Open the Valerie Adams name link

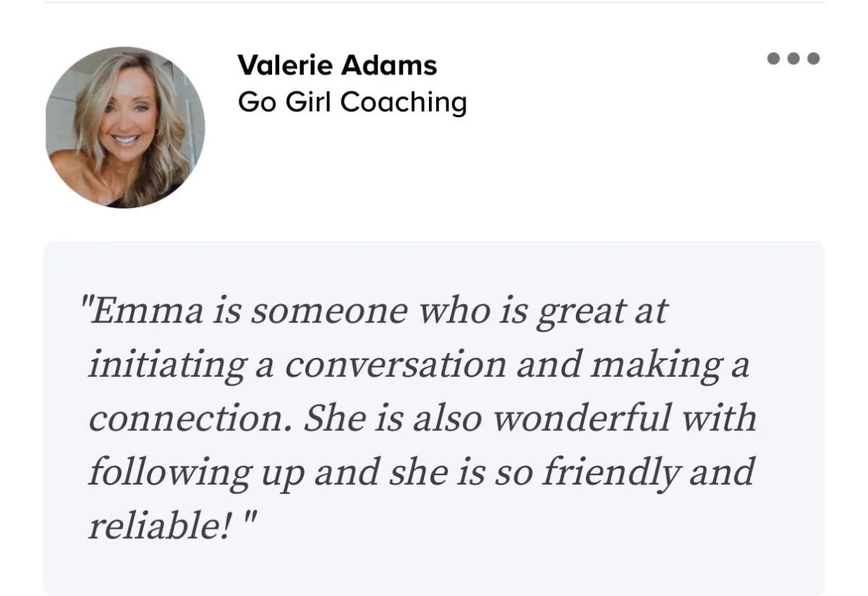point(337,66)
